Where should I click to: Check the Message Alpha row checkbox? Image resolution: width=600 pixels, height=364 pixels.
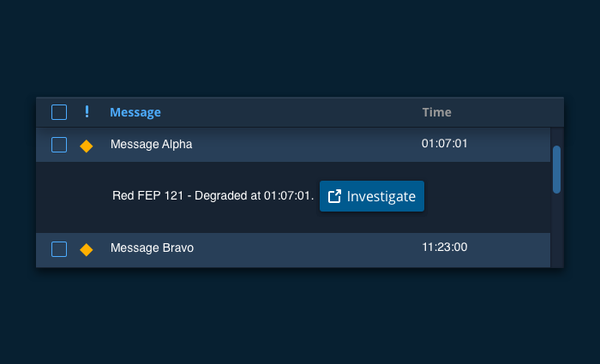tap(59, 145)
